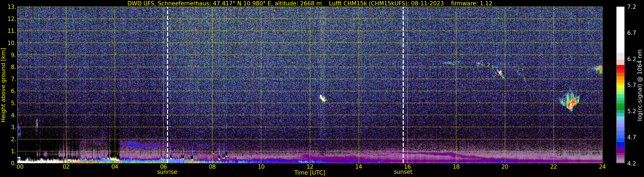644x177 pixels.
Task: Click the 'log(rc-signal) @ 1064 nm' colorbar label
Action: (640, 85)
